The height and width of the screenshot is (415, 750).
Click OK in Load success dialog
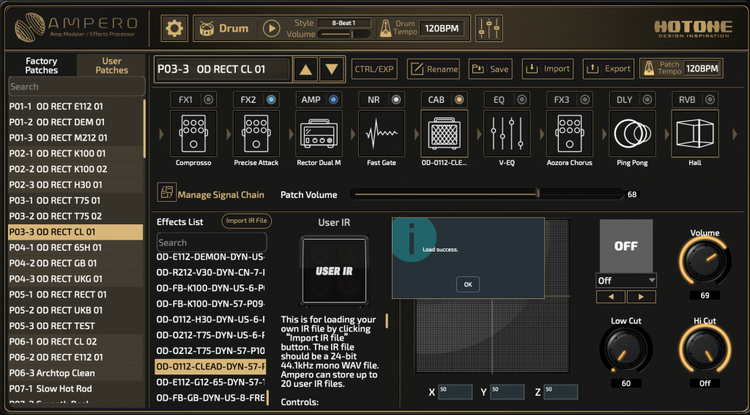tap(468, 284)
